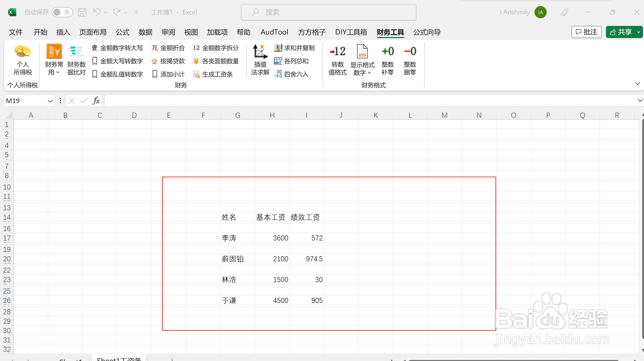Open the 财务常用 dropdown tool
This screenshot has height=361, width=644.
(54, 60)
